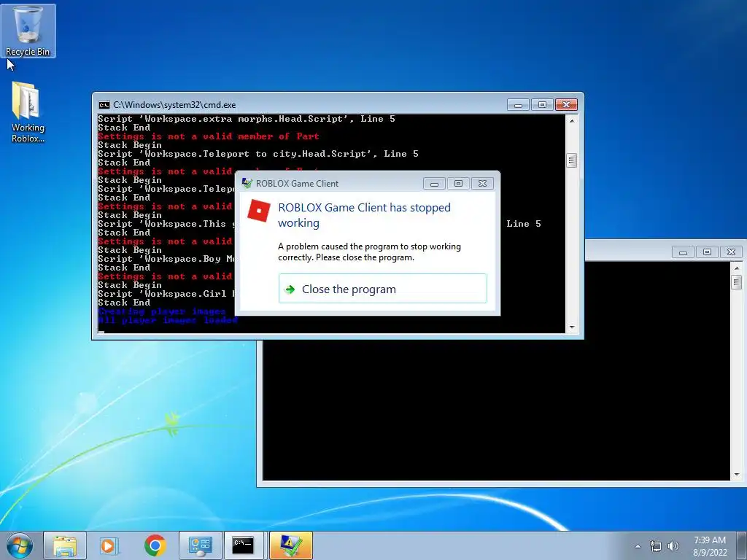Maximize the cmd.exe window
The width and height of the screenshot is (747, 560).
coord(542,105)
